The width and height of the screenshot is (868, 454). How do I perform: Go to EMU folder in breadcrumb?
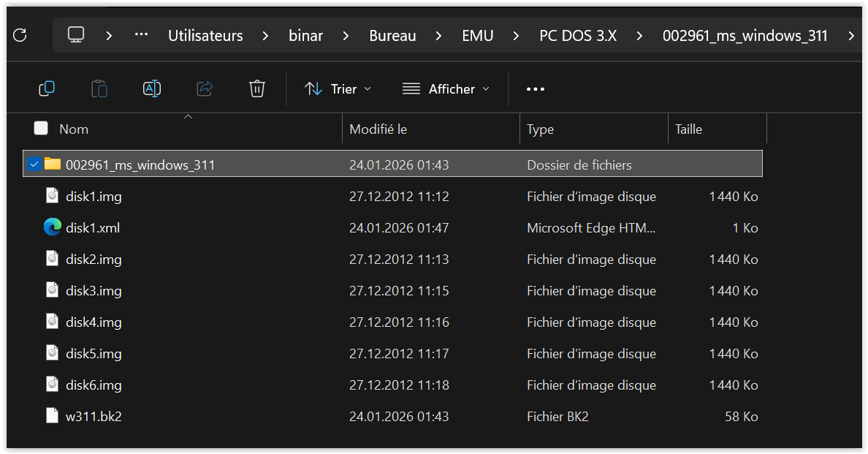[477, 35]
